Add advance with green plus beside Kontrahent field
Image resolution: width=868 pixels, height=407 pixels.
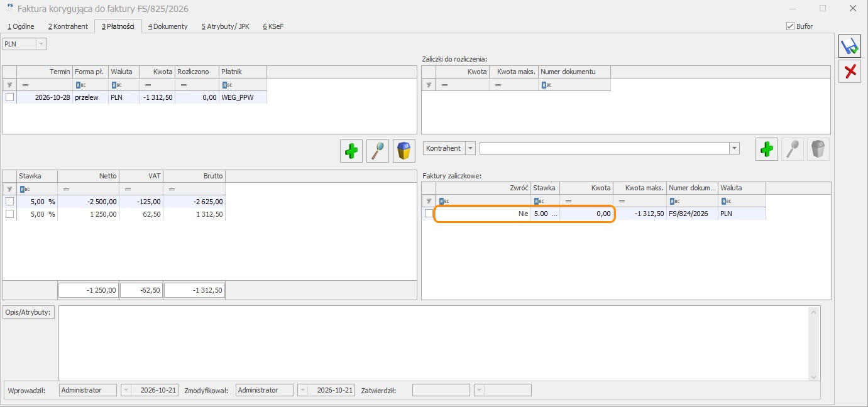point(766,149)
